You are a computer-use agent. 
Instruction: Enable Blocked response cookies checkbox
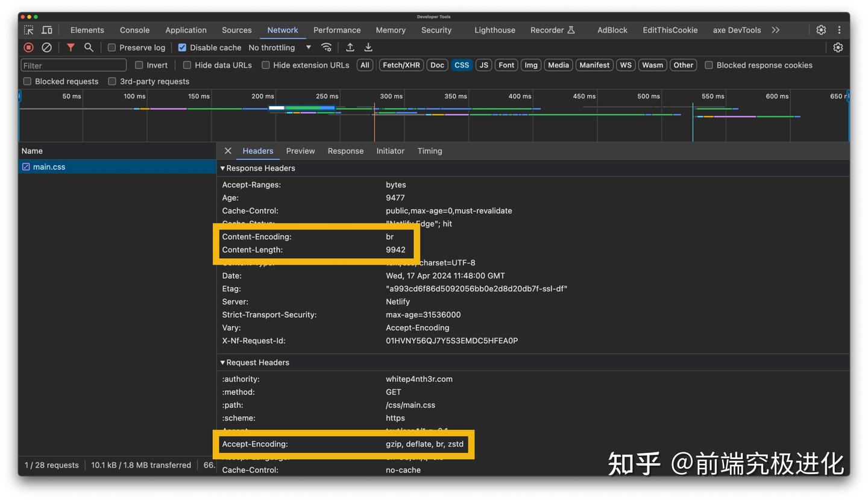pyautogui.click(x=709, y=65)
